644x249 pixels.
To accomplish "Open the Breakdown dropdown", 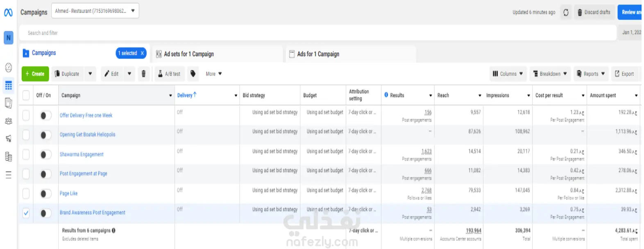I will pyautogui.click(x=550, y=74).
